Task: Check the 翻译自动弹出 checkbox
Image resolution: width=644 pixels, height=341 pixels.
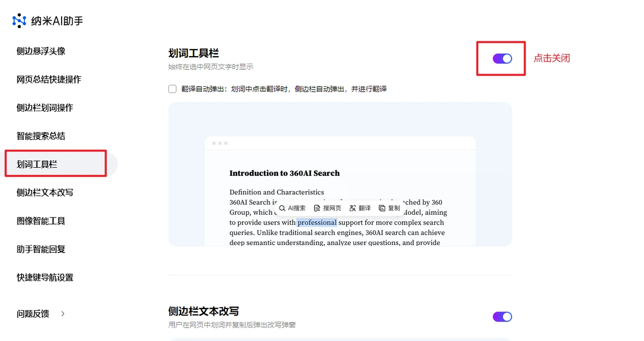Action: click(x=172, y=89)
